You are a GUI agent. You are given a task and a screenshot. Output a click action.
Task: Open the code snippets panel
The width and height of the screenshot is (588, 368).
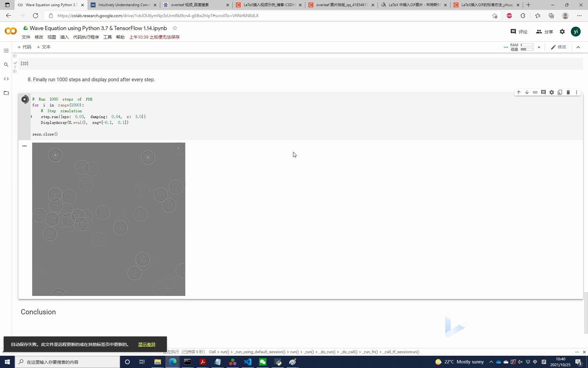point(6,79)
